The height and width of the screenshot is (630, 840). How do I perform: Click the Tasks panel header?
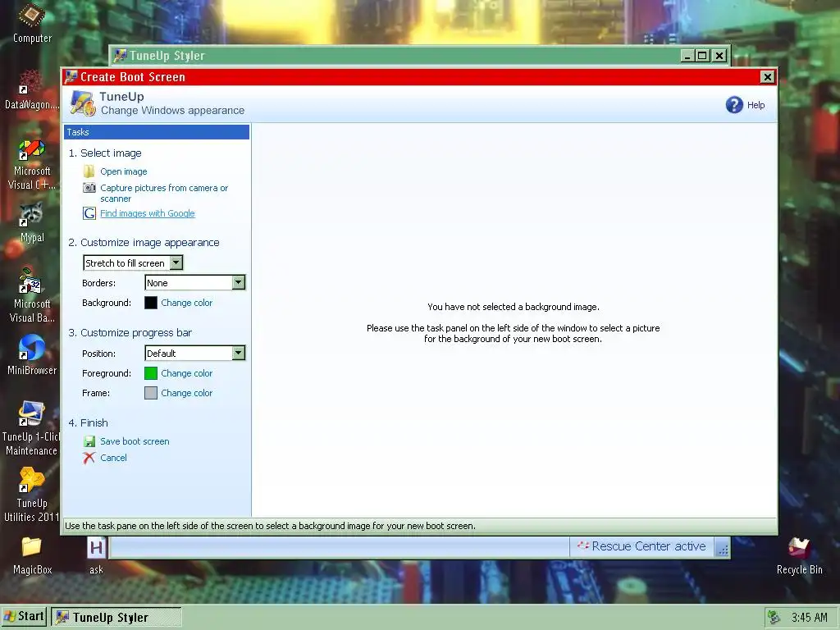pyautogui.click(x=157, y=132)
